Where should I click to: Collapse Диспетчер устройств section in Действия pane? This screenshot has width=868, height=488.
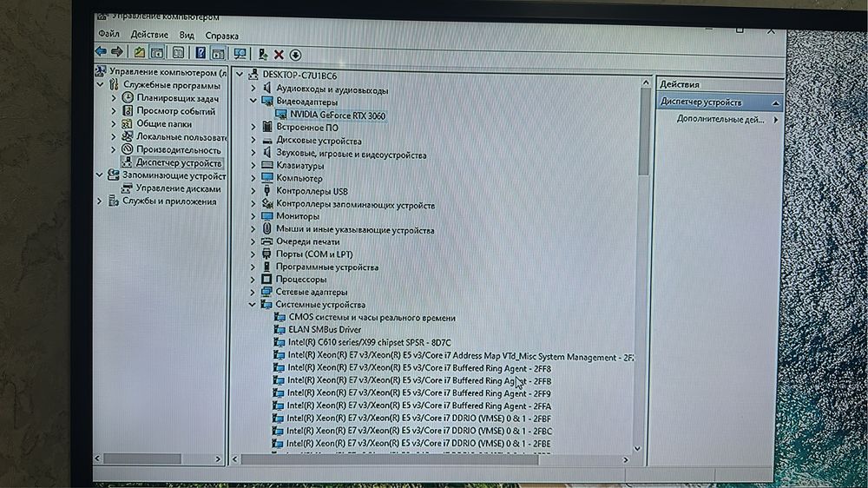click(775, 103)
